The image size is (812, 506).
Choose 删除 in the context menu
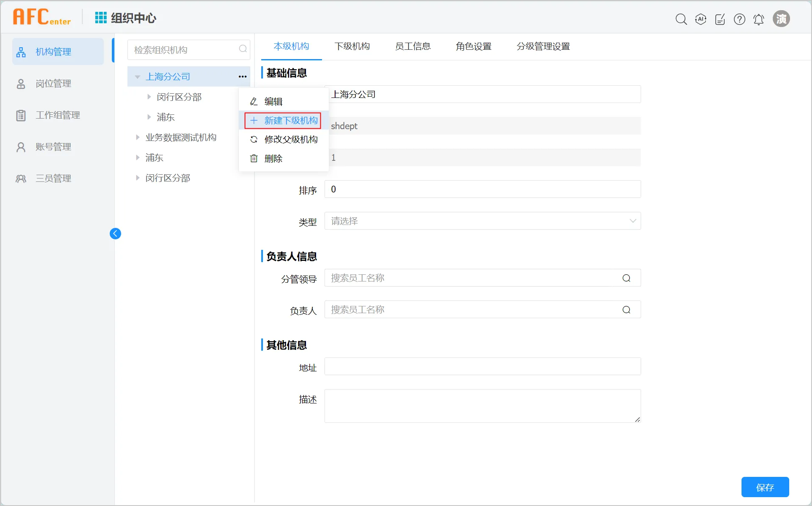click(x=273, y=158)
